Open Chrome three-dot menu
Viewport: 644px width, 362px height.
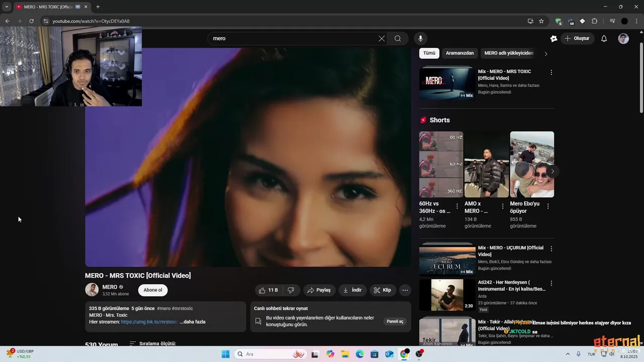coord(636,21)
